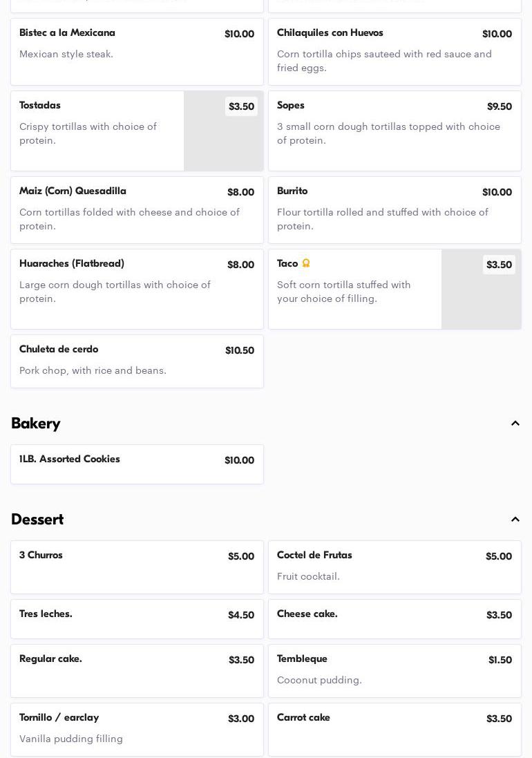Viewport: 532px width, 758px height.
Task: Collapse the Dessert section
Action: 515,520
